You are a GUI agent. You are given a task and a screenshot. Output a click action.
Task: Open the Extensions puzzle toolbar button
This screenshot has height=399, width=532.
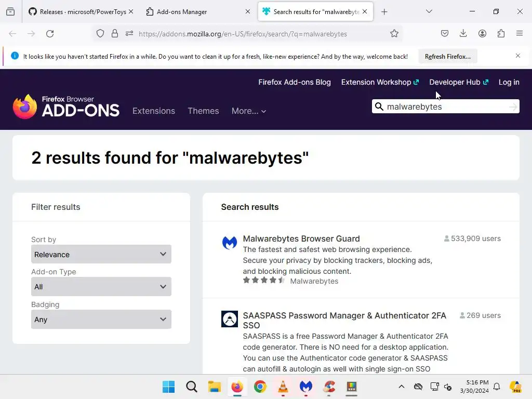pyautogui.click(x=501, y=34)
